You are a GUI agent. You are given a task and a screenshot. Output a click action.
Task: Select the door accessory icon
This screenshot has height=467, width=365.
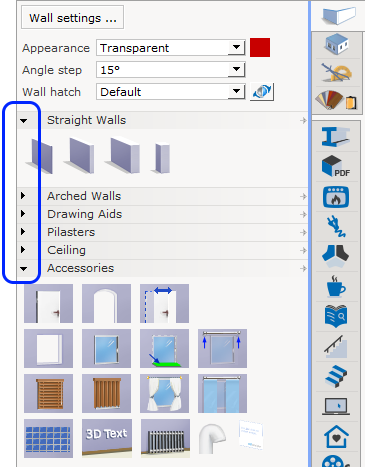[x=48, y=303]
